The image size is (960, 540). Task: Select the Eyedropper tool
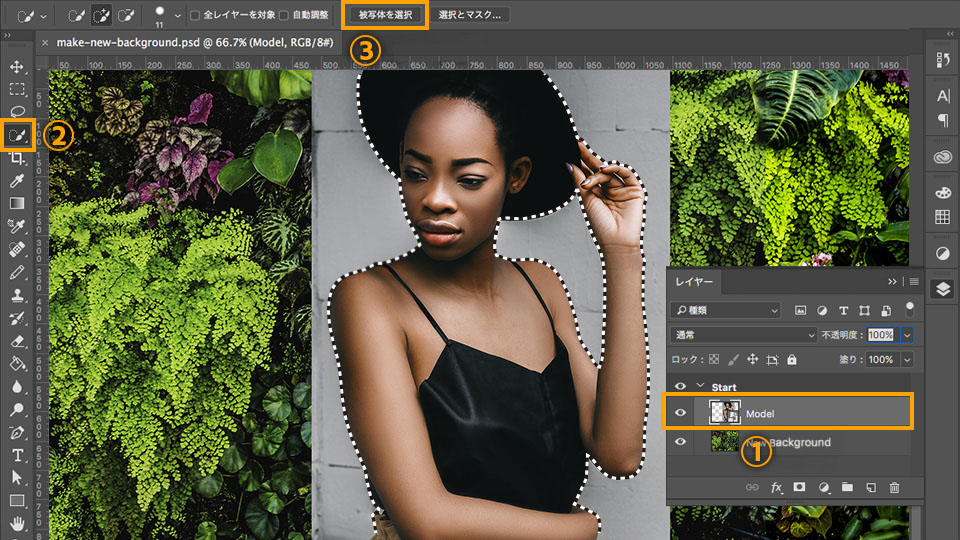tap(17, 181)
